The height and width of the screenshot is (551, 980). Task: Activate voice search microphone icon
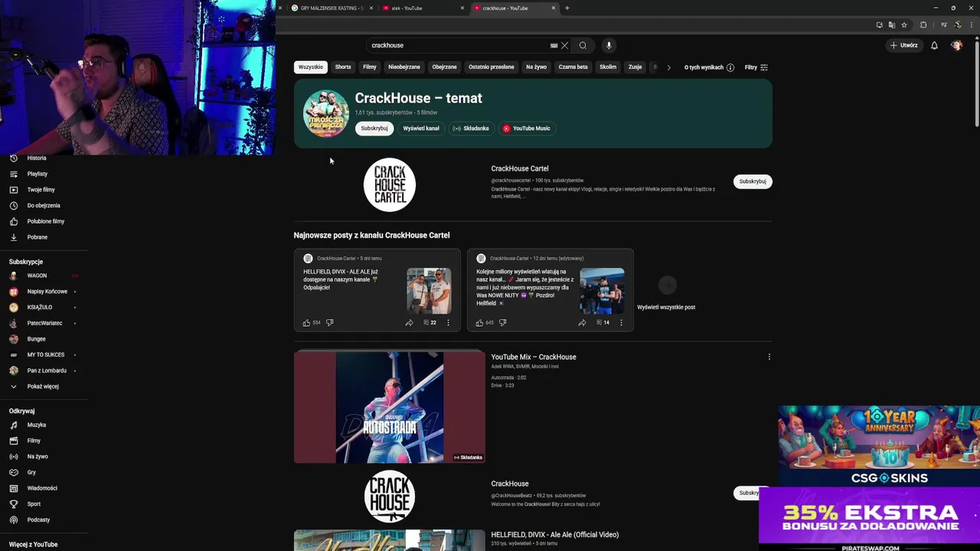(609, 45)
